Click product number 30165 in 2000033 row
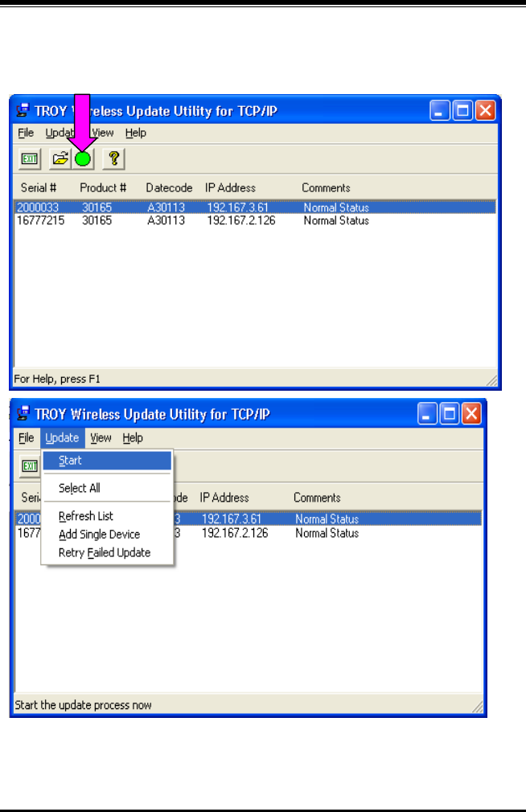526x812 pixels. 97,207
